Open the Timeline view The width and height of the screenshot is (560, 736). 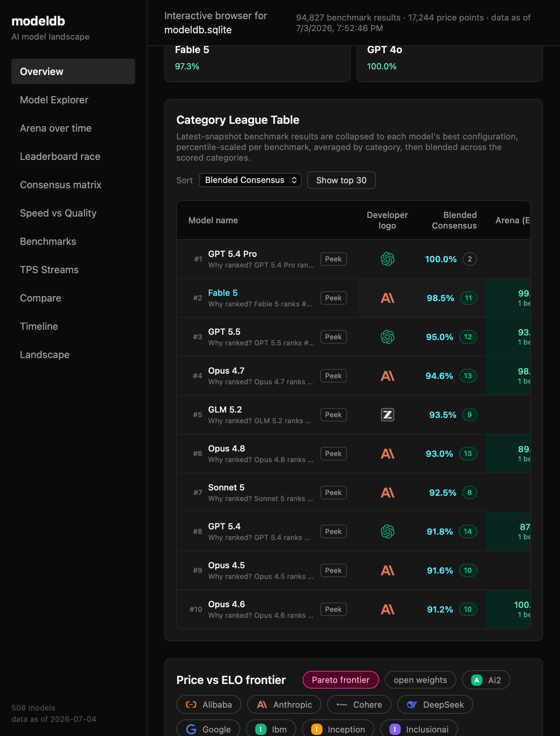click(x=73, y=326)
